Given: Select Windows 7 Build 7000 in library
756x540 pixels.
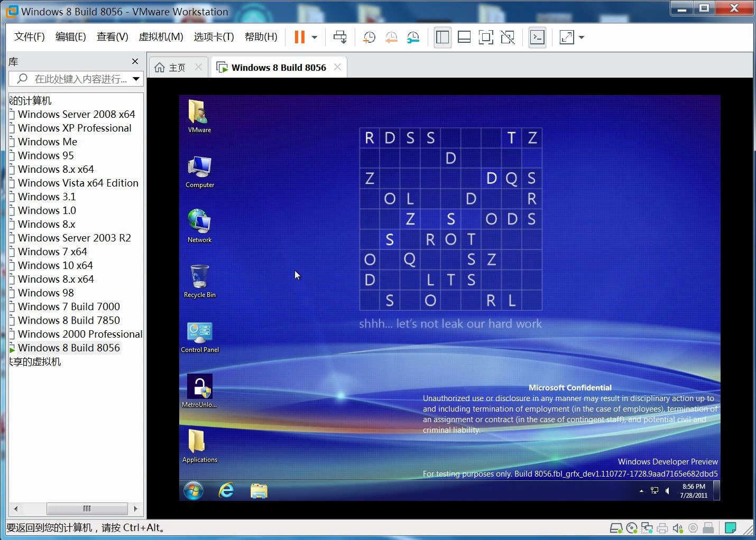Looking at the screenshot, I should click(69, 306).
